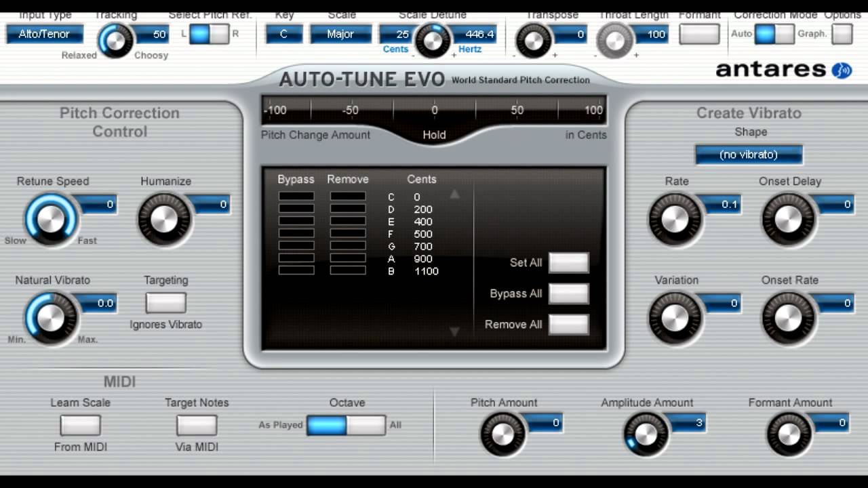Screen dimensions: 868x488
Task: Click the Retune Speed knob
Action: tap(51, 220)
